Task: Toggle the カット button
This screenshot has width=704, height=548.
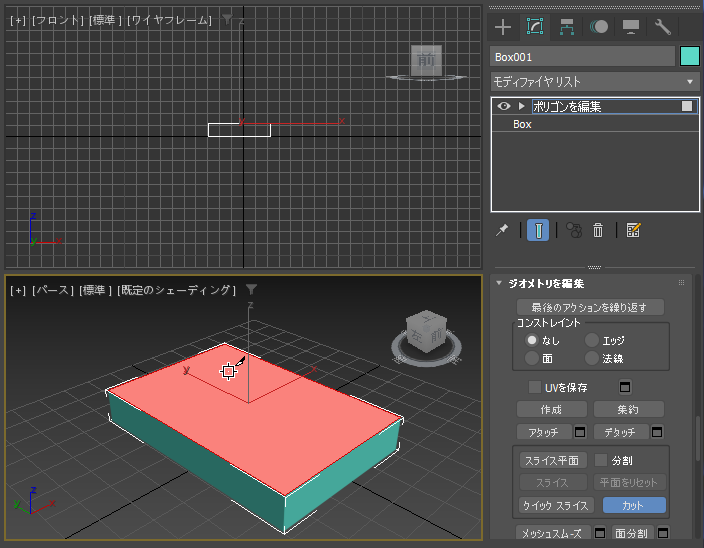Action: coord(634,505)
